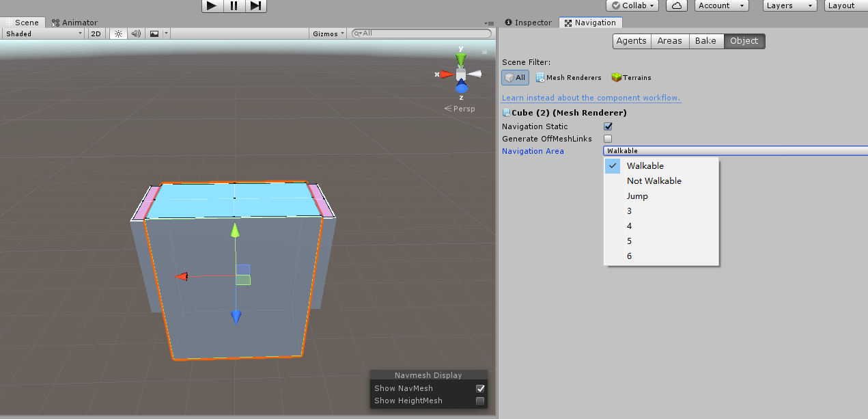The image size is (868, 419).
Task: Toggle scene effects image icon
Action: [x=154, y=33]
